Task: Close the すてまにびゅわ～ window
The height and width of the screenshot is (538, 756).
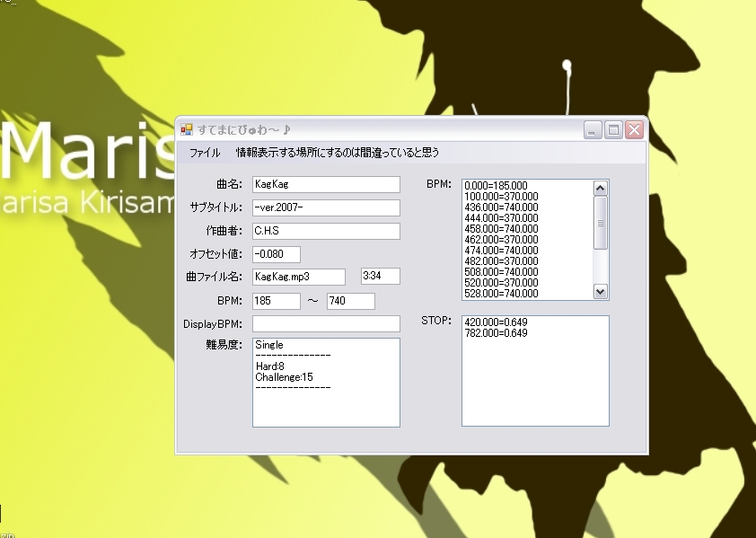Action: point(635,130)
